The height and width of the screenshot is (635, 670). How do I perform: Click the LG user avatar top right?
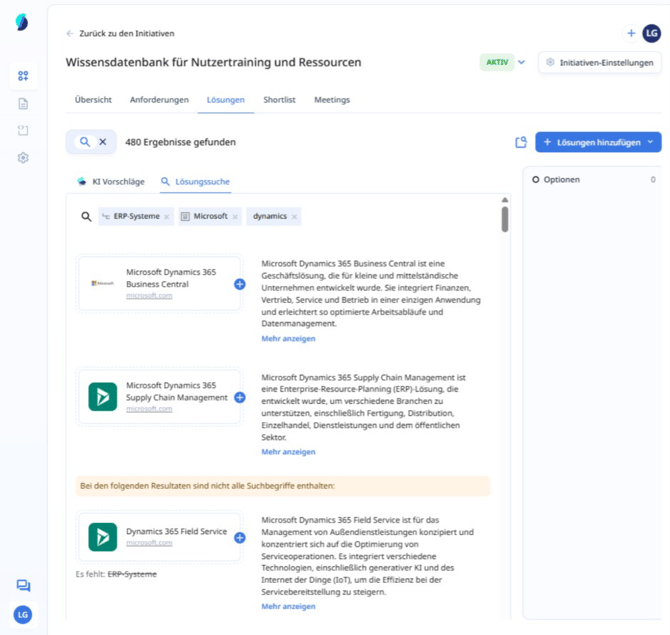point(651,33)
